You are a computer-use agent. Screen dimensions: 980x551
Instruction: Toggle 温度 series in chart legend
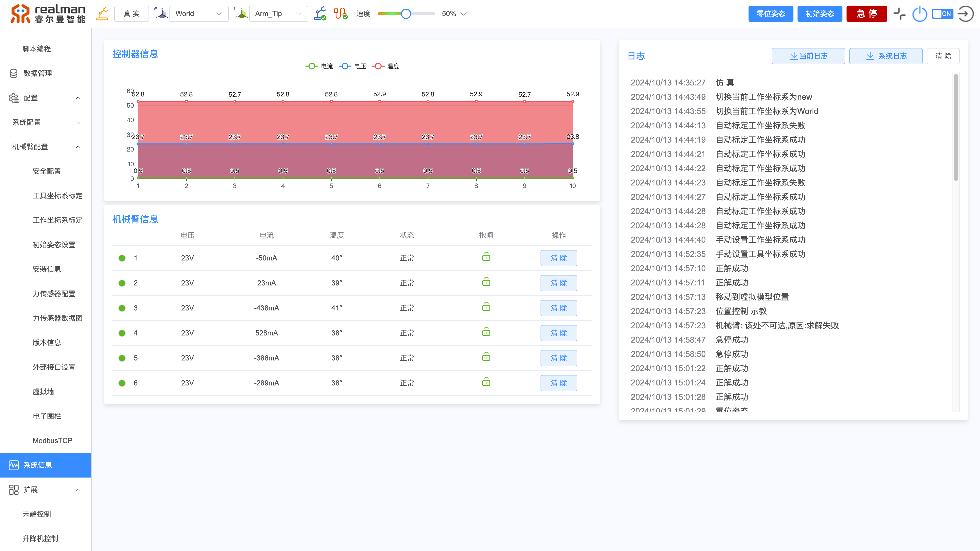coord(385,66)
